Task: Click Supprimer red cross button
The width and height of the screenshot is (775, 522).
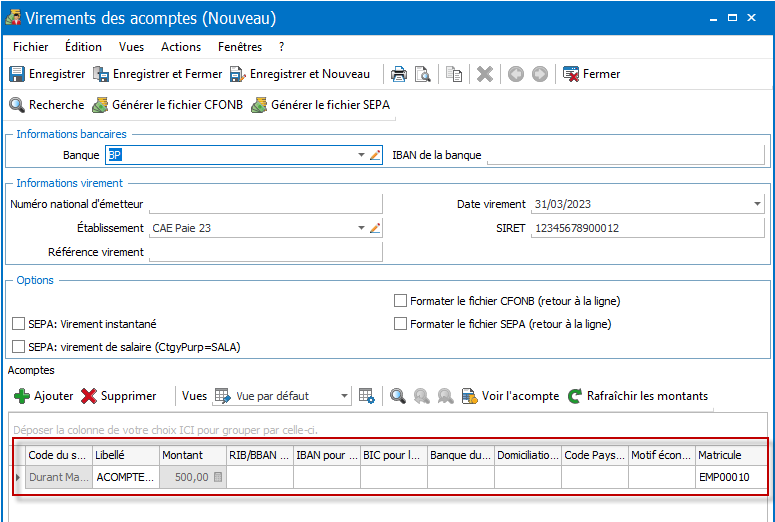Action: click(x=119, y=396)
